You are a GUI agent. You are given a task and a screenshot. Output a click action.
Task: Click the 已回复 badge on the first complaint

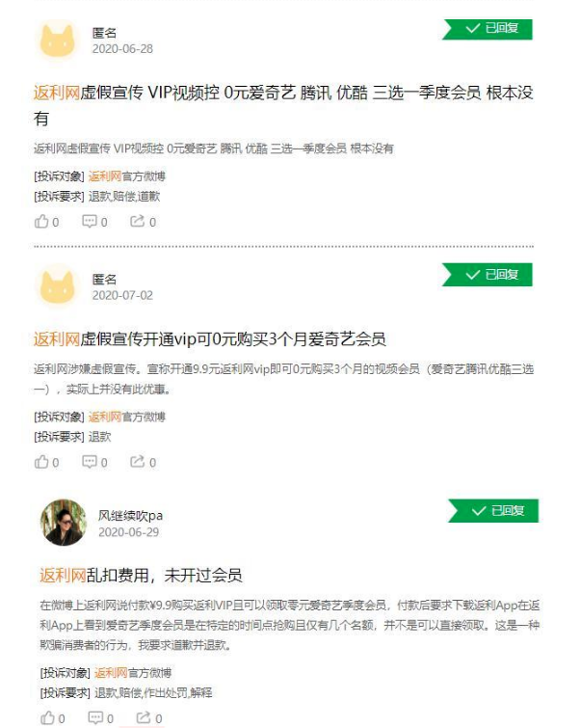tap(488, 29)
